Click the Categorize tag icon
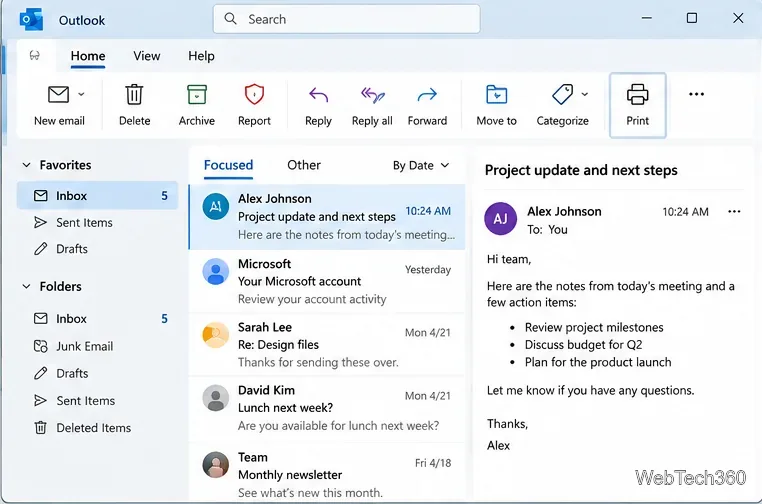 (562, 94)
